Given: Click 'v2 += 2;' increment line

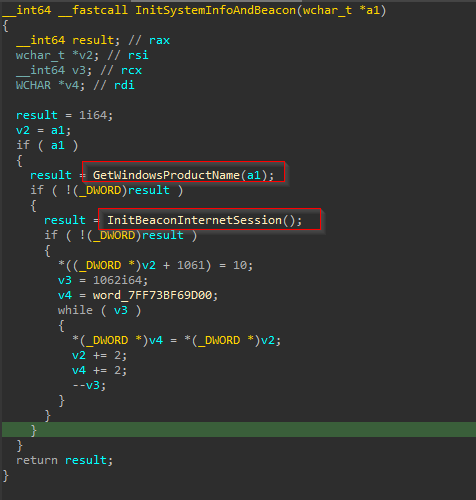Looking at the screenshot, I should [99, 355].
